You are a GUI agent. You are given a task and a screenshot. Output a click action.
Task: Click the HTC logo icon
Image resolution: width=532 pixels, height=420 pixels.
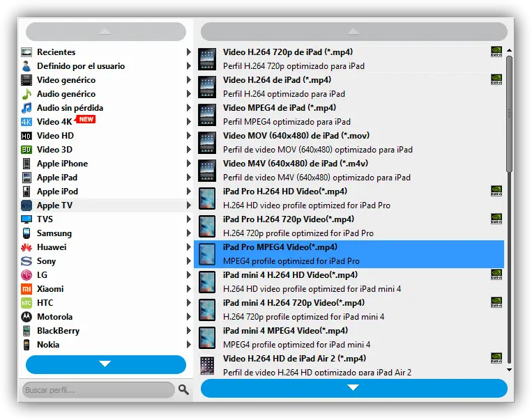tap(26, 303)
